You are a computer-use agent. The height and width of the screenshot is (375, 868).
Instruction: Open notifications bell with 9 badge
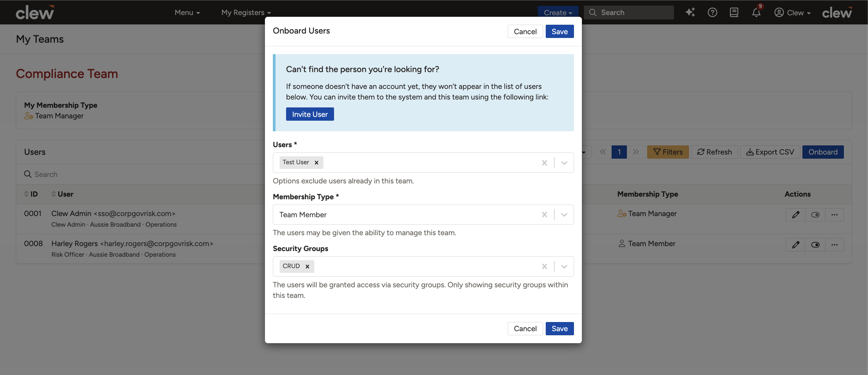tap(756, 12)
